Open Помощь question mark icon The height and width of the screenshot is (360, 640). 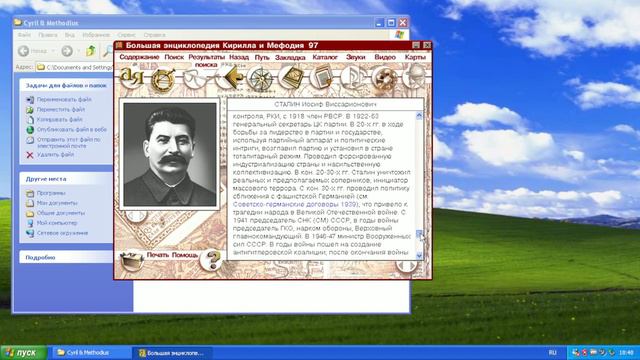coord(211,260)
